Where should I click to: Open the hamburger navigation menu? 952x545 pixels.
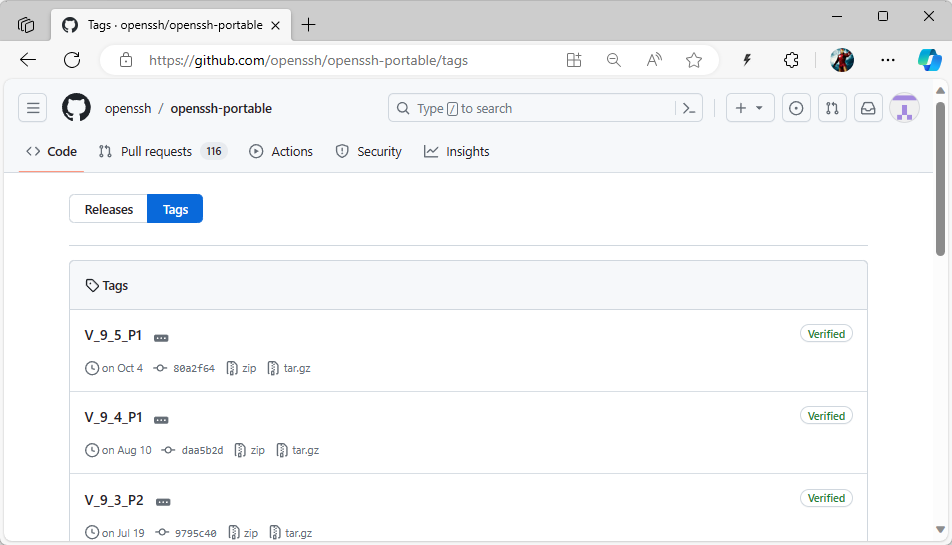32,108
